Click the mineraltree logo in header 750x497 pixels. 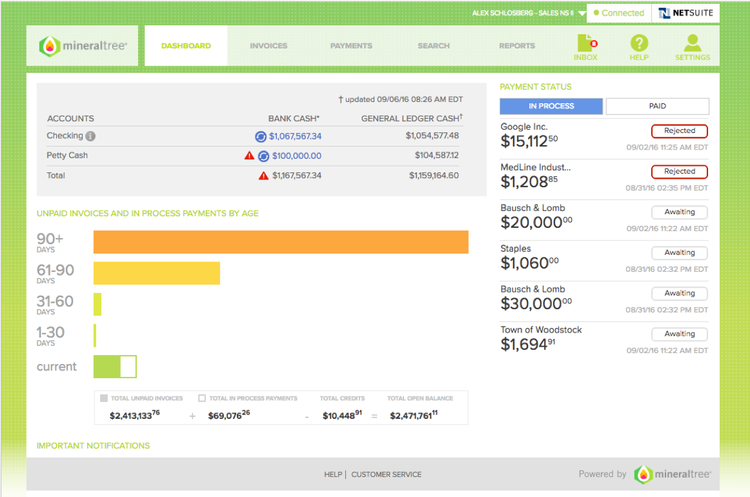[x=82, y=46]
